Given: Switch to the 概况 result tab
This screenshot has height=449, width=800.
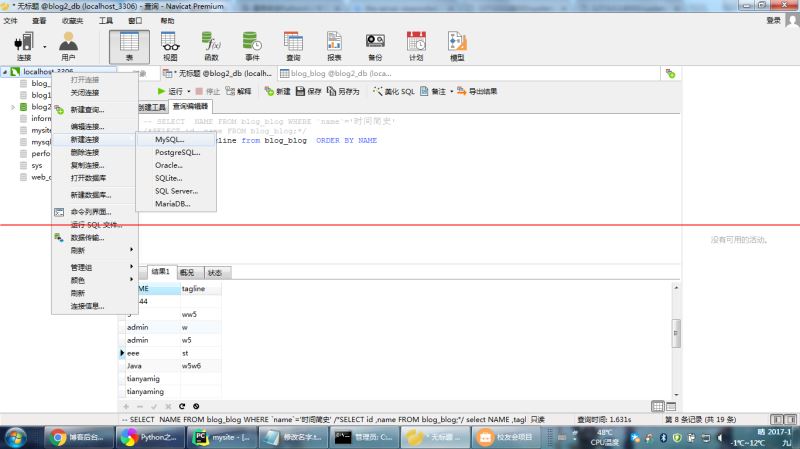Looking at the screenshot, I should click(x=187, y=272).
